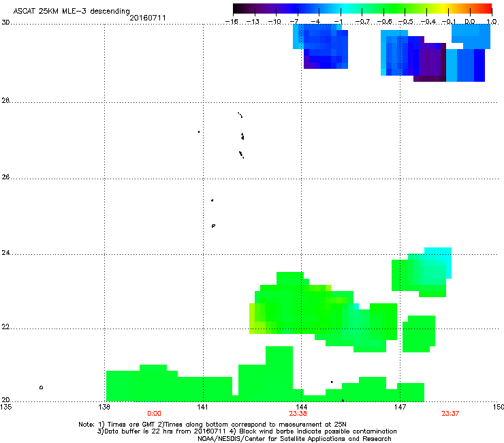Click the longitude axis label '135'
This screenshot has height=443, width=504.
click(6, 407)
